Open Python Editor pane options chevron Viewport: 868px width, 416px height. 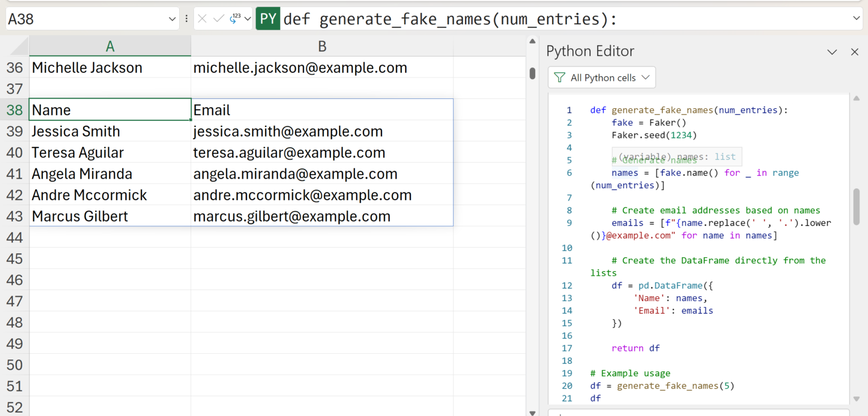832,52
